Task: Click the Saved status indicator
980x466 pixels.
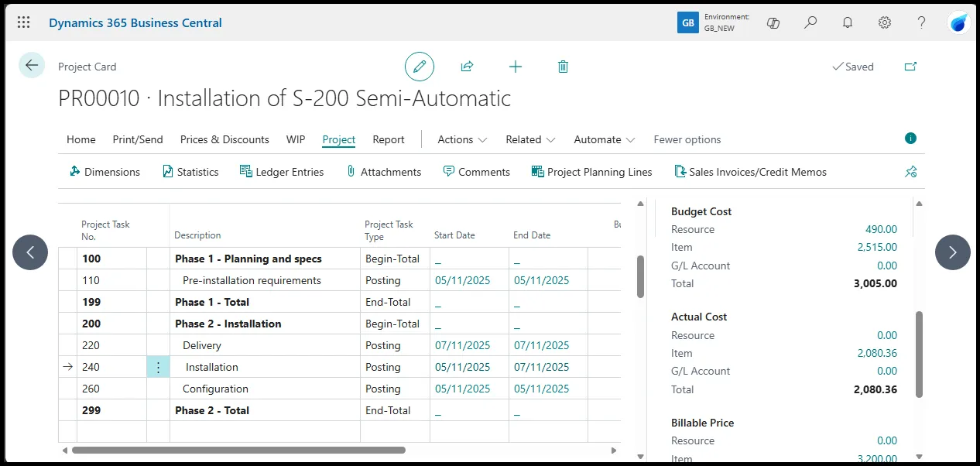Action: 853,67
